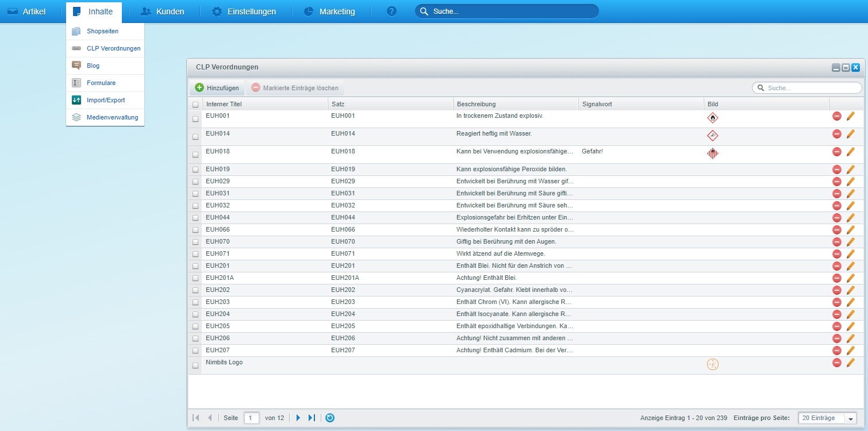The width and height of the screenshot is (868, 431).
Task: Delete the EUH014 entry via red icon
Action: (837, 134)
